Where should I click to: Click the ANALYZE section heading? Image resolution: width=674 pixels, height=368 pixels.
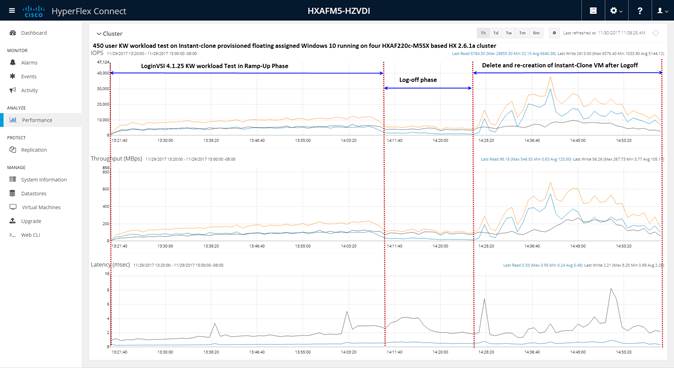click(16, 108)
